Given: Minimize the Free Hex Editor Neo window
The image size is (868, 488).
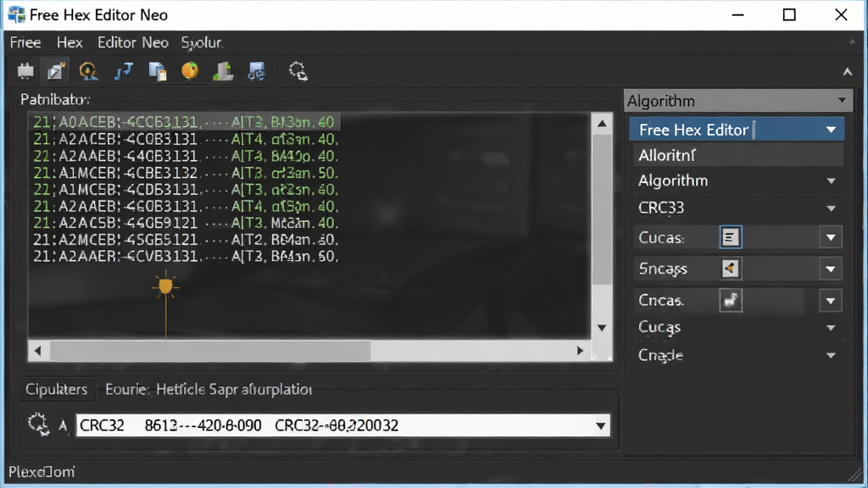Looking at the screenshot, I should pos(738,15).
